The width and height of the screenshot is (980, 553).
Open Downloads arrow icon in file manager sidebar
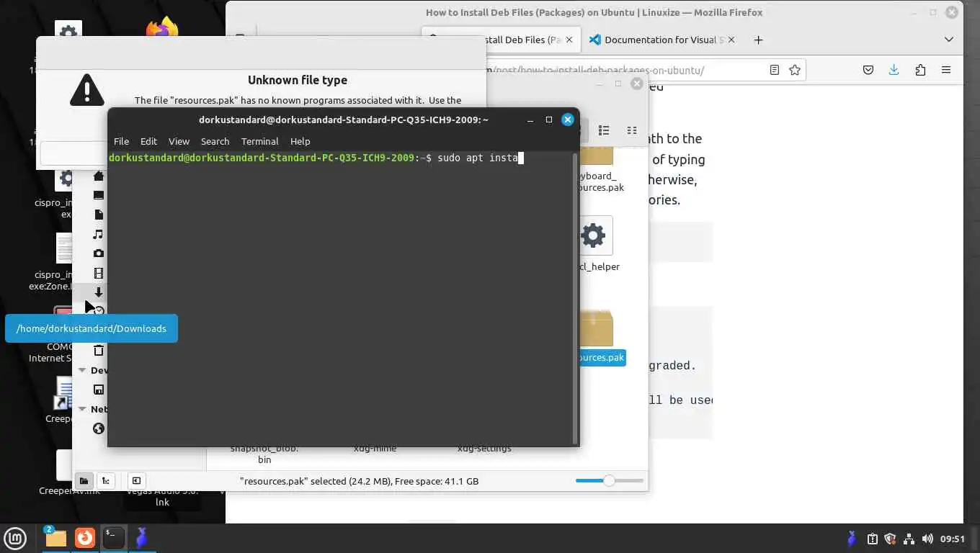(99, 292)
